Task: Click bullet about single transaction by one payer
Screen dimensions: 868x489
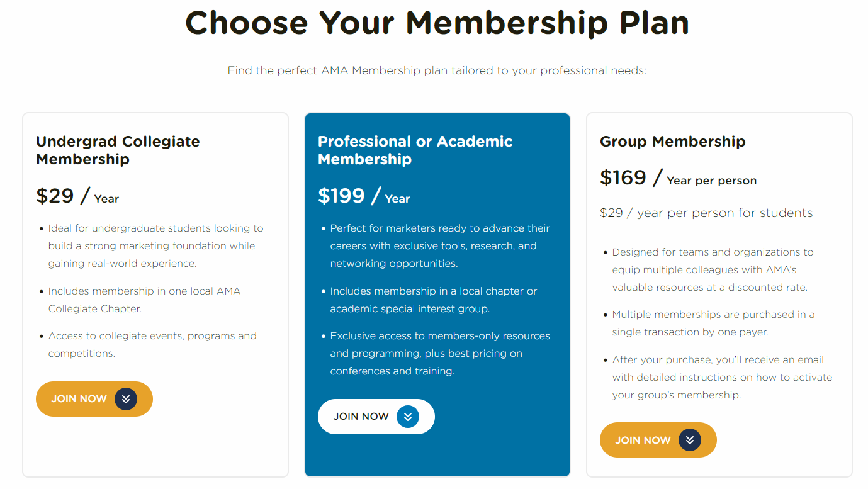Action: click(x=713, y=323)
